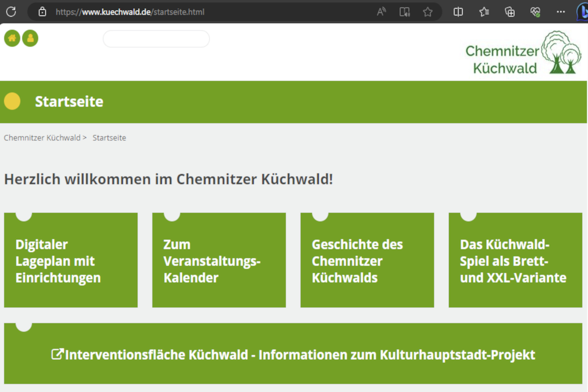Open Interventionsfläche Küchwald Kulturhauptstadt-Projekt link
This screenshot has width=588, height=392.
(293, 354)
